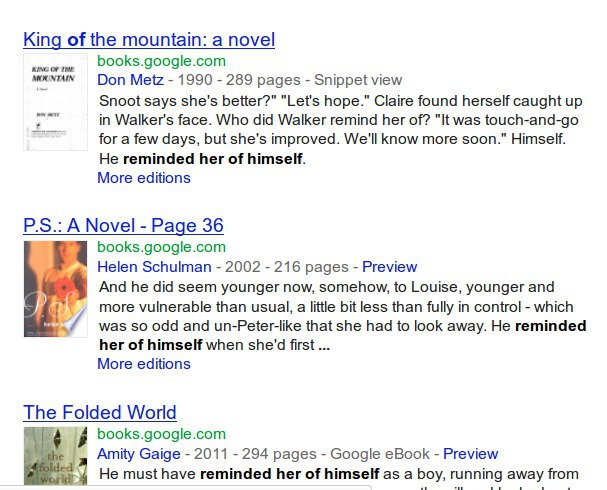Image resolution: width=607 pixels, height=490 pixels.
Task: Click the King of the Mountain book cover thumbnail
Action: (x=54, y=103)
